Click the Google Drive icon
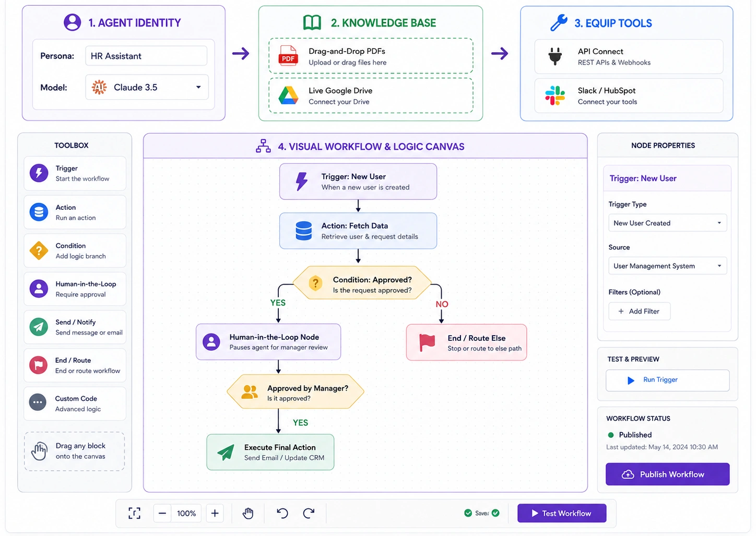Viewport: 756px width, 536px height. tap(288, 96)
